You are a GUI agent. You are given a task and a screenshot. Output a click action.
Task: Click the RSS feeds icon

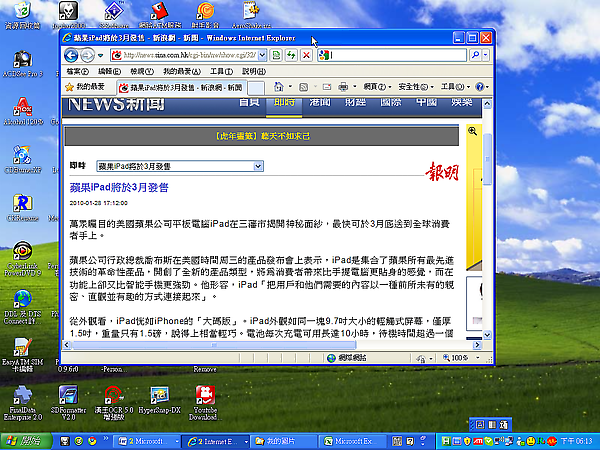303,87
